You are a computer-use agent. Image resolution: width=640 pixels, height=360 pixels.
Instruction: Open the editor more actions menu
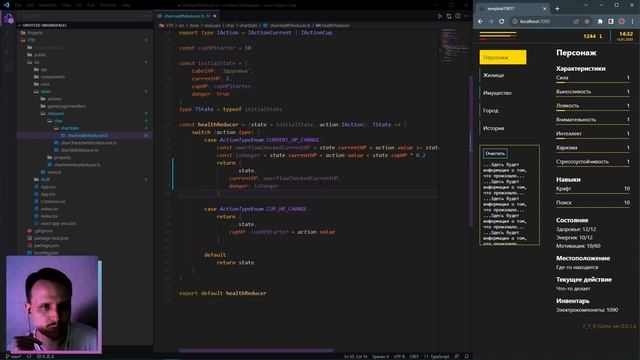point(467,16)
